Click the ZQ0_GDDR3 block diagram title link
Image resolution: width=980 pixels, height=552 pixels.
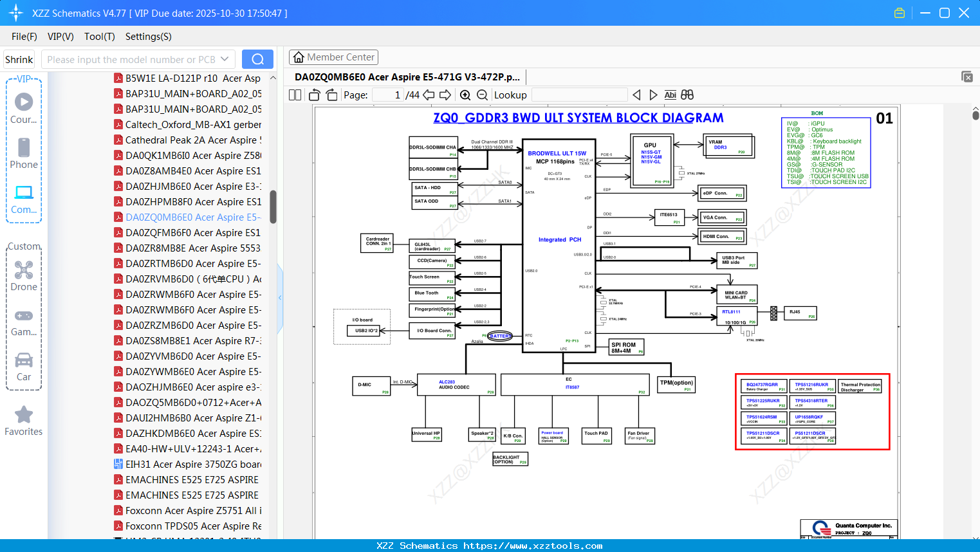578,118
